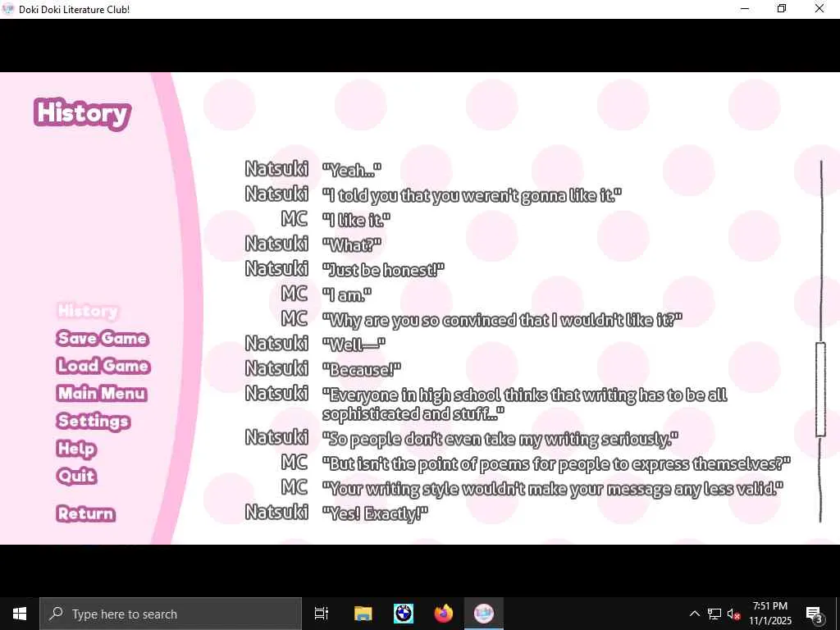The width and height of the screenshot is (840, 630).
Task: Quit the game from the sidebar
Action: pos(76,476)
